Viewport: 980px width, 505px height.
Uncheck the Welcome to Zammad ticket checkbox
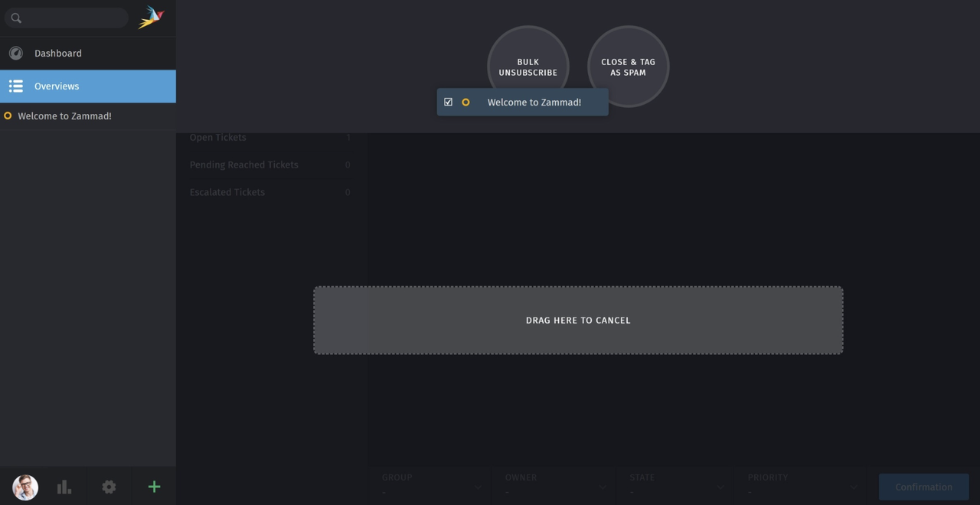tap(448, 102)
